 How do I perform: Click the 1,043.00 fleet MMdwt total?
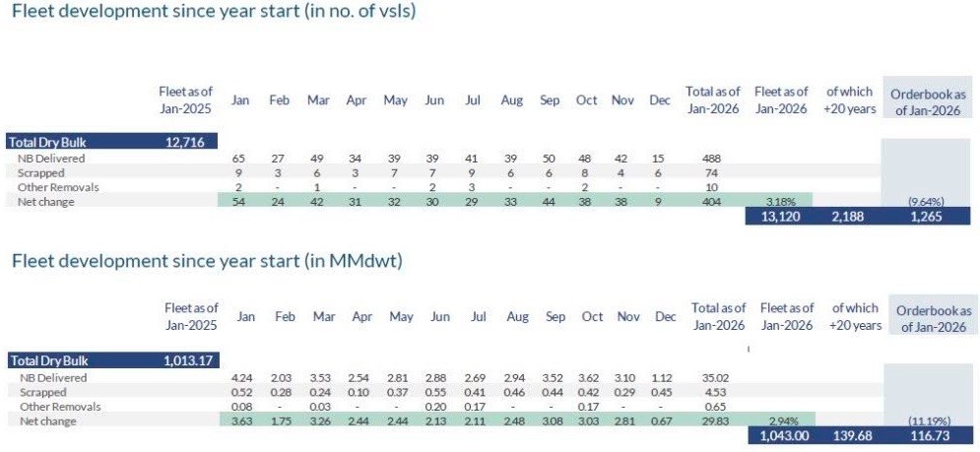tap(786, 436)
